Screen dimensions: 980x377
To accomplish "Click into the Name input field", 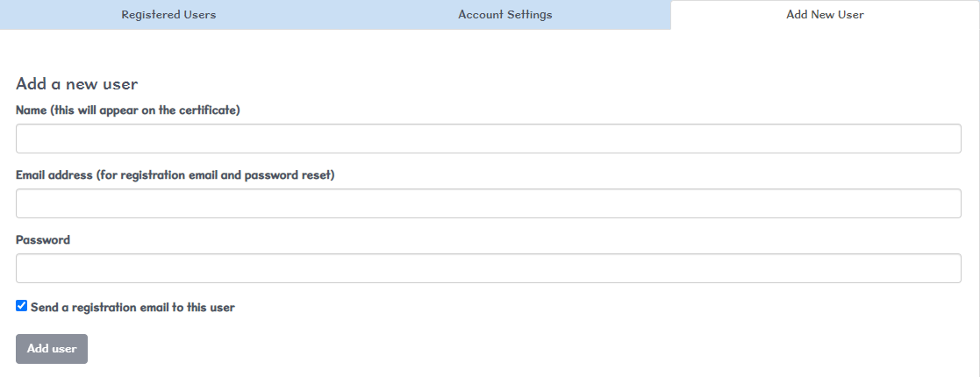I will (488, 139).
